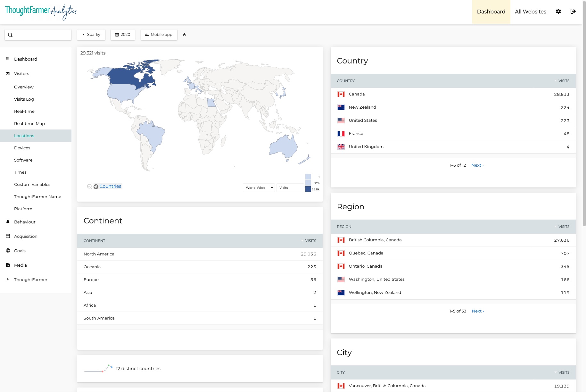Click the ThoughtFarmer Analytics logo
586x392 pixels.
[41, 12]
